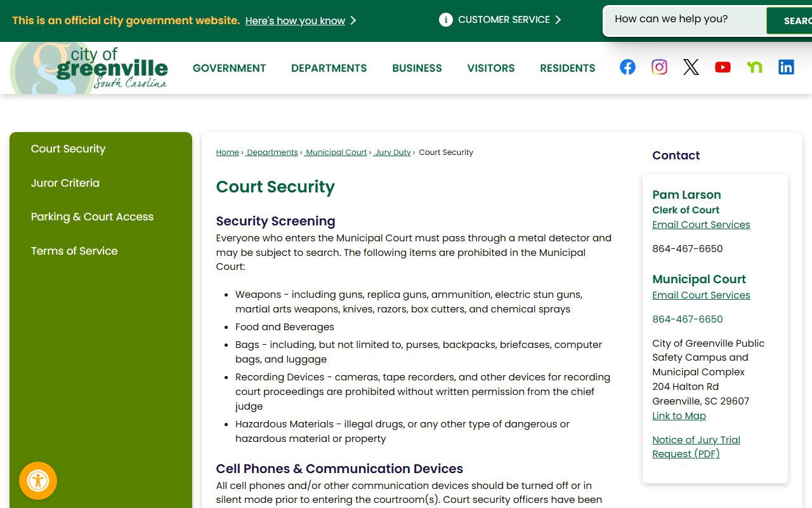Email Court Services under Municipal Court heading
Image resolution: width=812 pixels, height=508 pixels.
coord(701,295)
